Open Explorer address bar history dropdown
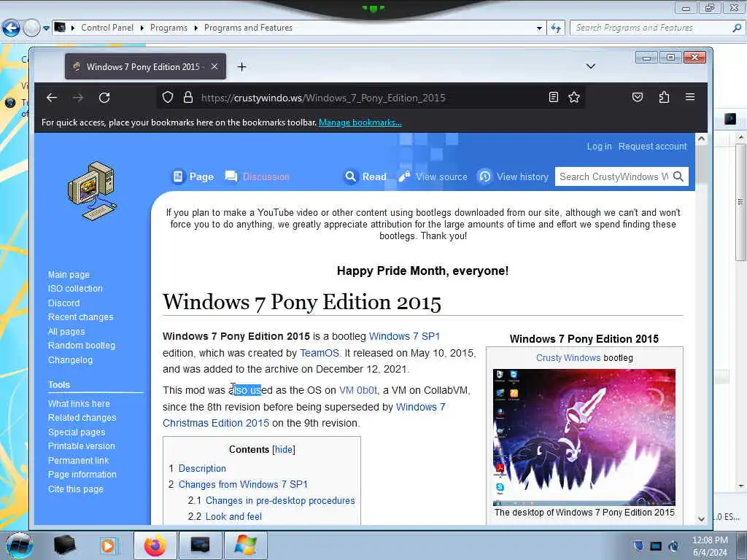 (539, 28)
